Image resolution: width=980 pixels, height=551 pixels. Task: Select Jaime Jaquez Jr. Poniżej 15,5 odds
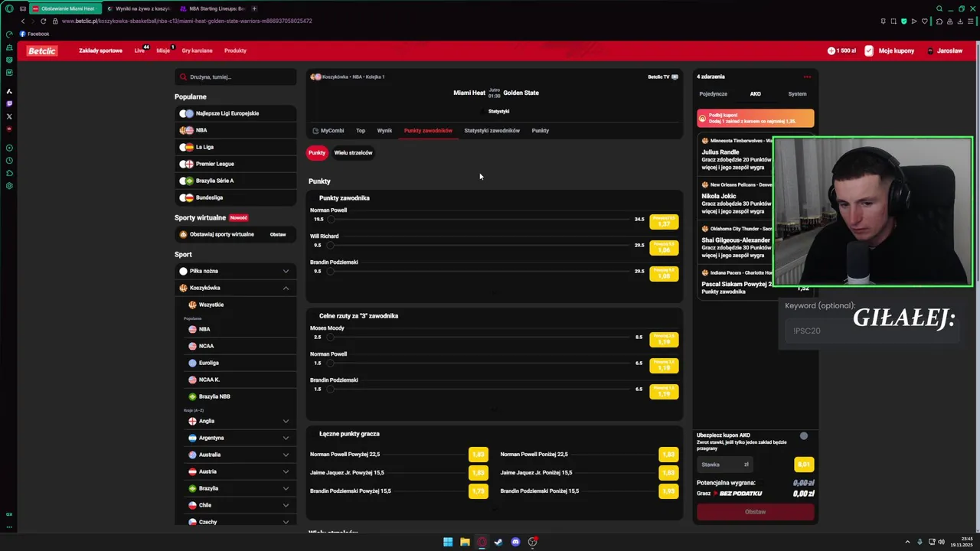click(x=668, y=473)
